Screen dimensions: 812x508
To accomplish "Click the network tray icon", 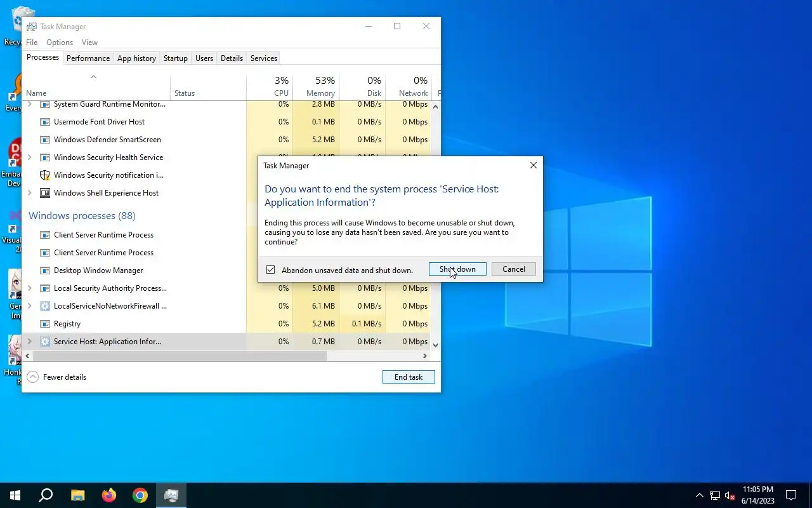I will click(x=715, y=496).
